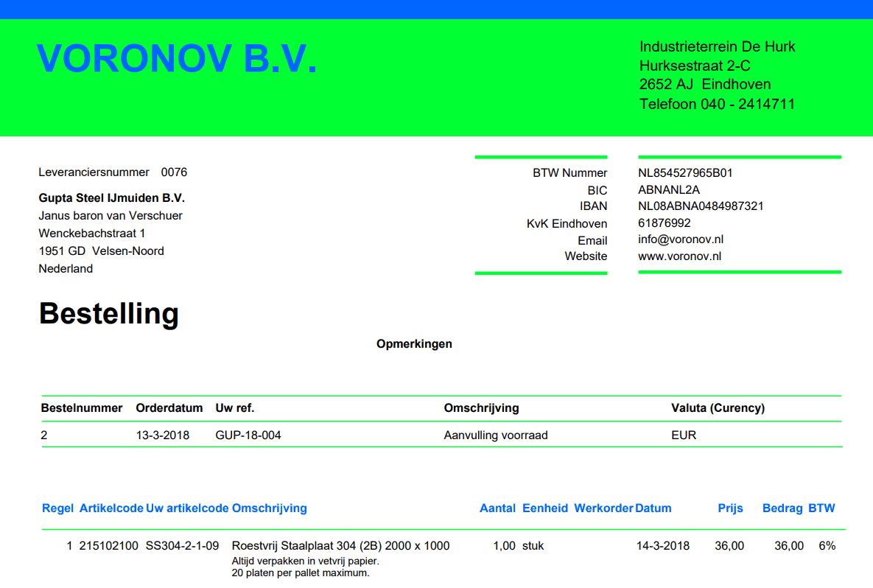This screenshot has width=873, height=588.
Task: Click the VORONOV B.V. company title
Action: (x=177, y=59)
